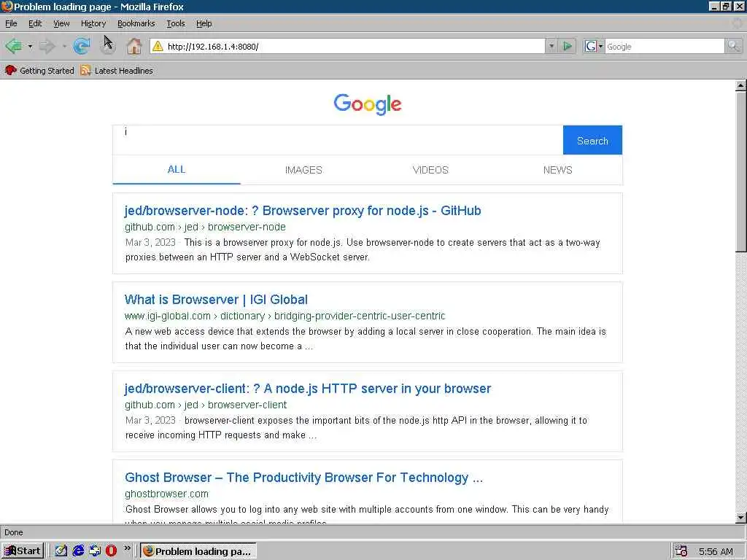Open the Tools menu
This screenshot has width=747, height=560.
pyautogui.click(x=175, y=23)
